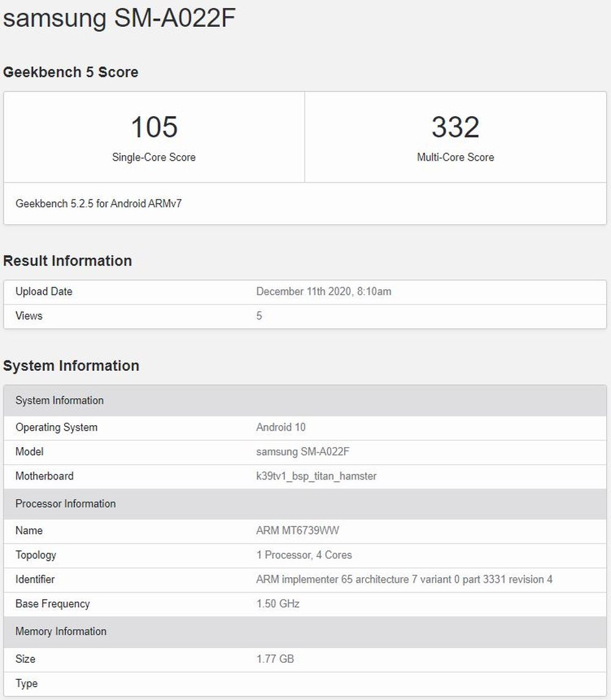Click the Geekbench 5 Score heading

pos(71,72)
